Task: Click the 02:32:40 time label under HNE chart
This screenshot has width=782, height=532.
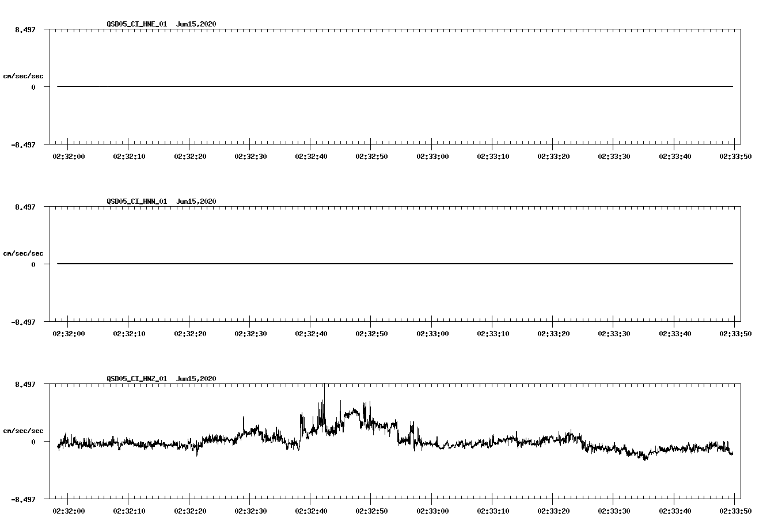Action: tap(311, 156)
